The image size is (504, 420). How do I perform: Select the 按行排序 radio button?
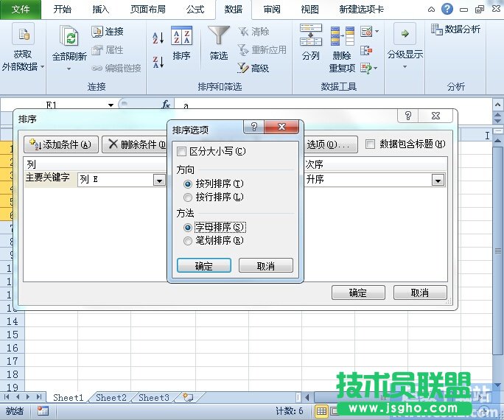click(188, 197)
